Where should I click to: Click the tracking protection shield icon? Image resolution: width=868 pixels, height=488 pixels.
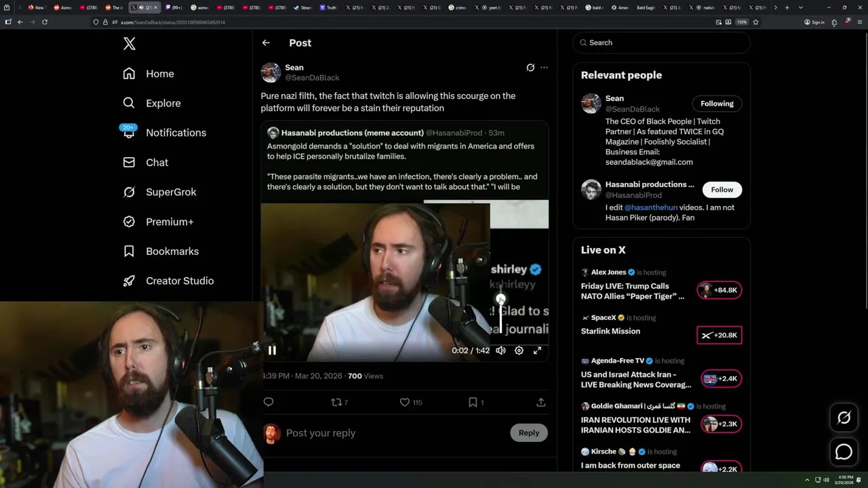[96, 22]
